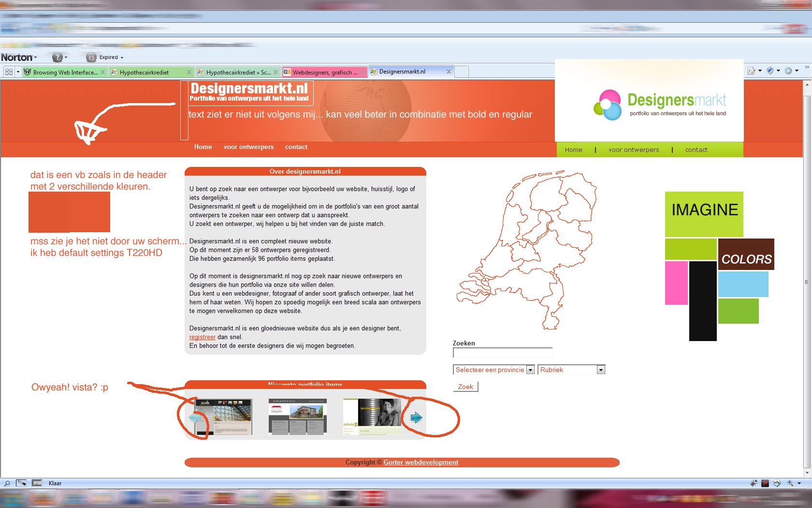The width and height of the screenshot is (812, 508).
Task: Click the Norton help question mark icon
Action: coord(58,57)
